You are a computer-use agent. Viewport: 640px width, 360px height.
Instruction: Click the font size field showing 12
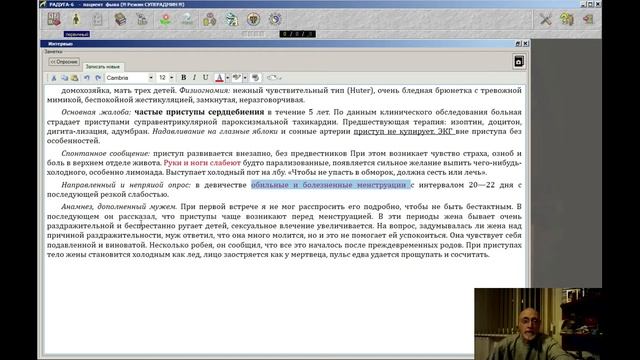point(163,78)
